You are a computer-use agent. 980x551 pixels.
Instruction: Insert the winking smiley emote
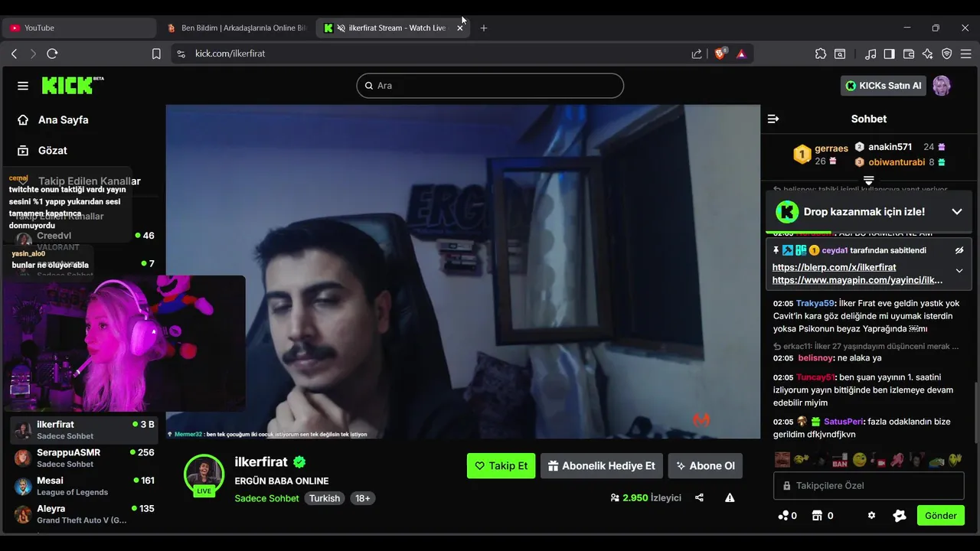(x=859, y=461)
